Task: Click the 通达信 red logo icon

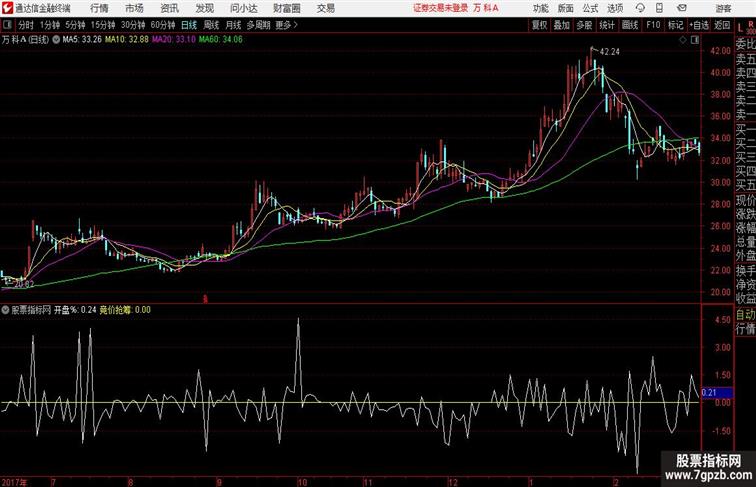Action: pos(7,8)
